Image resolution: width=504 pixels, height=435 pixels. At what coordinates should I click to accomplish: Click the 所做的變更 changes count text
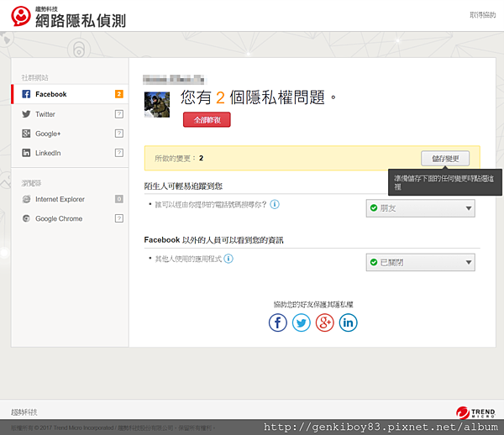(179, 158)
